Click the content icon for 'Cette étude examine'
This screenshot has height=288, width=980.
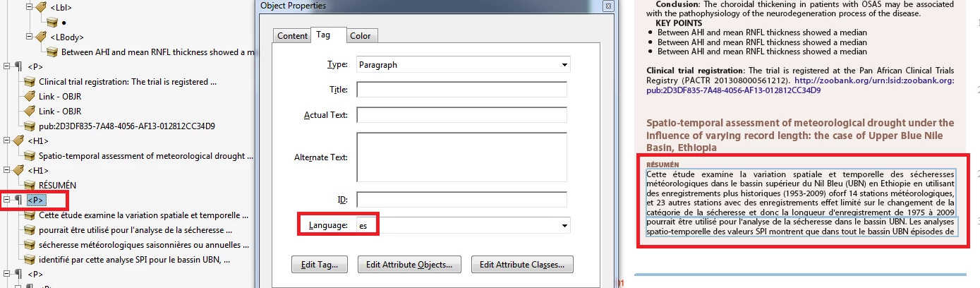coord(29,215)
